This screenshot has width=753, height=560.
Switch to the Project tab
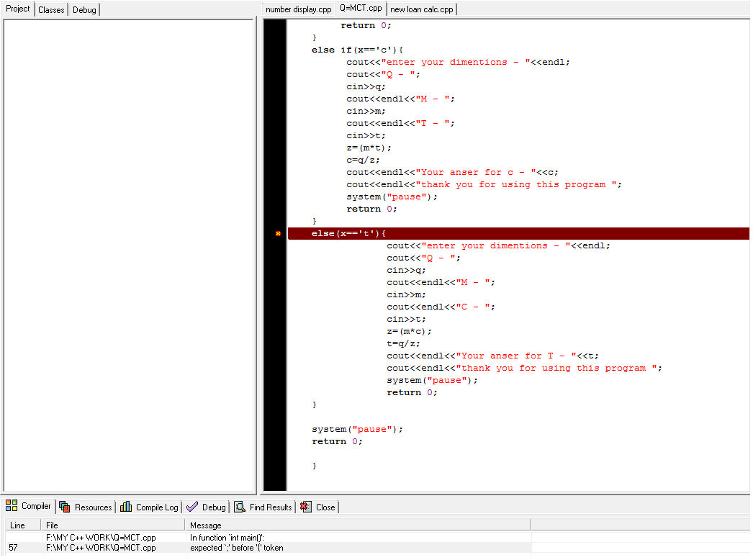tap(18, 9)
